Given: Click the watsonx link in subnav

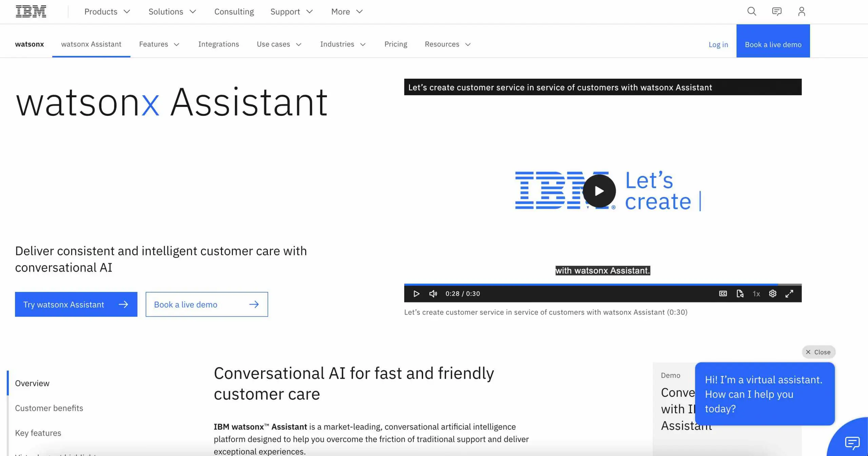Looking at the screenshot, I should 29,44.
